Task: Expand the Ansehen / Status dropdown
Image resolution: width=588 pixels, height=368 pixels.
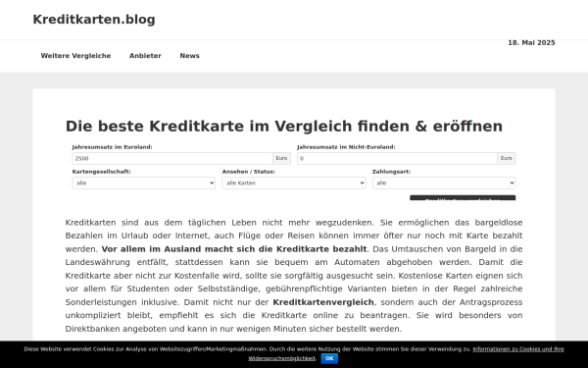Action: pyautogui.click(x=294, y=184)
